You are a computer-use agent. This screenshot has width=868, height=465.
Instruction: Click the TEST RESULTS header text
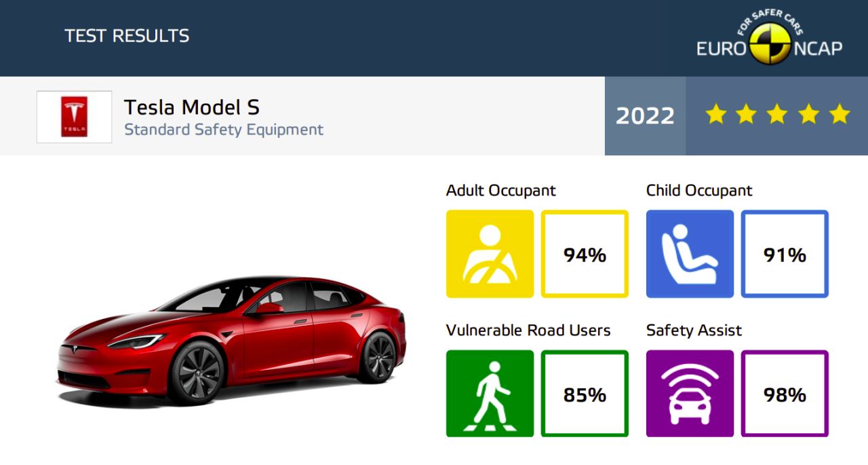click(127, 36)
